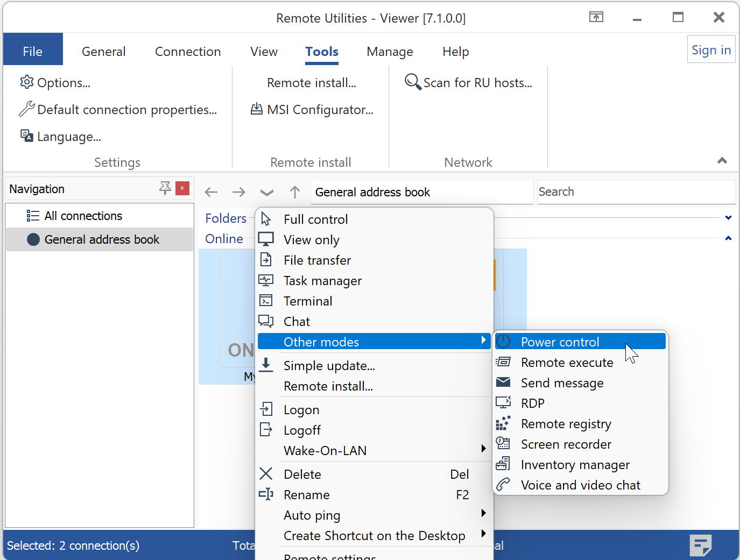This screenshot has height=560, width=740.
Task: Click the Terminal mode icon
Action: pos(266,301)
